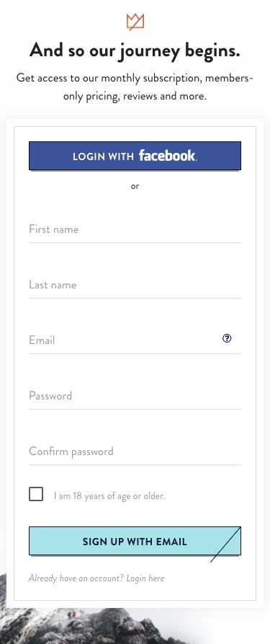Follow the "Login here" link
270x644 pixels.
tap(145, 578)
